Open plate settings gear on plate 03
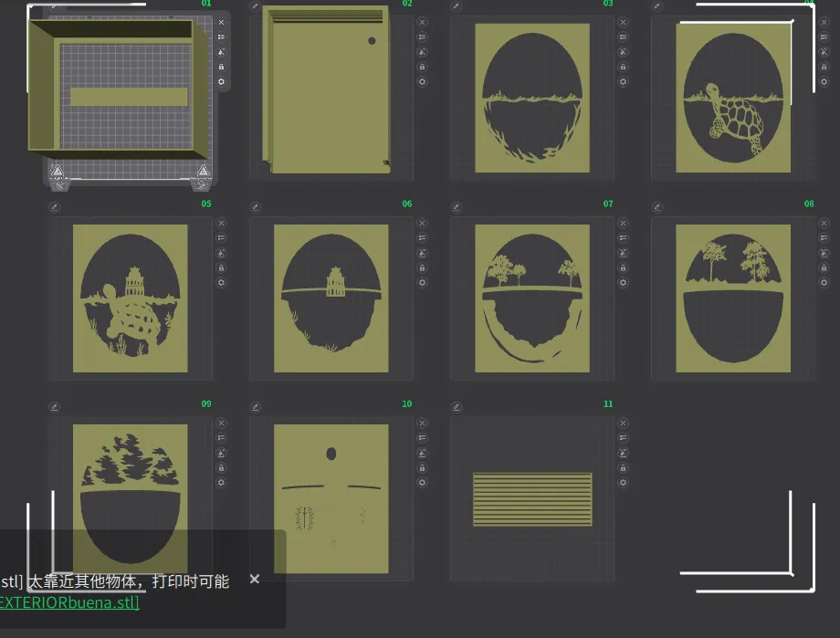The width and height of the screenshot is (840, 638). pos(623,82)
